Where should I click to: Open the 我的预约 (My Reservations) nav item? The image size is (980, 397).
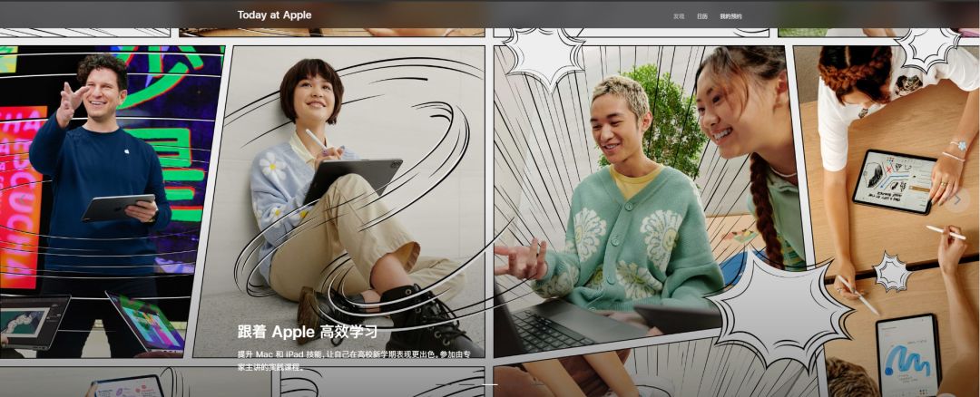tap(730, 16)
